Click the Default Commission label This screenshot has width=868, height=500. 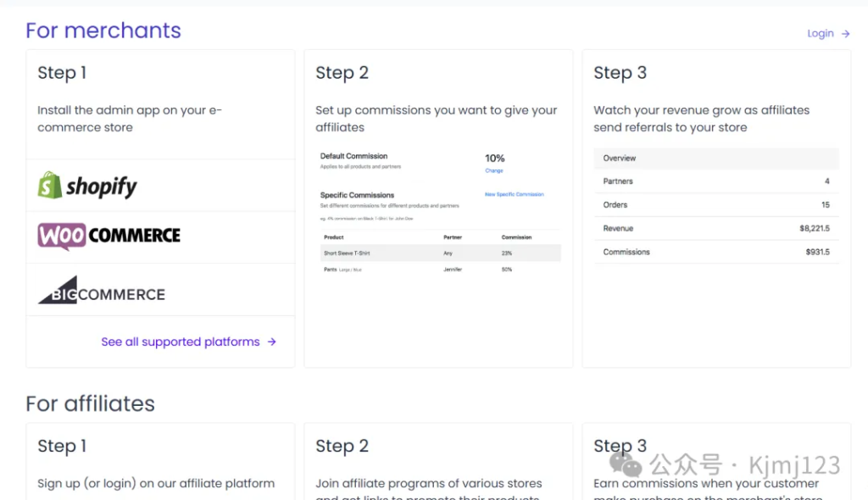(x=353, y=156)
